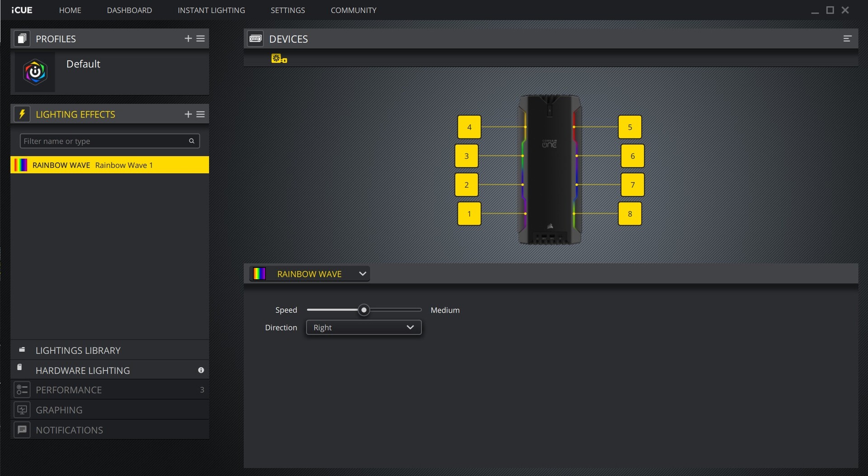Select lighting zone 2
Screen dimensions: 868x476
467,185
